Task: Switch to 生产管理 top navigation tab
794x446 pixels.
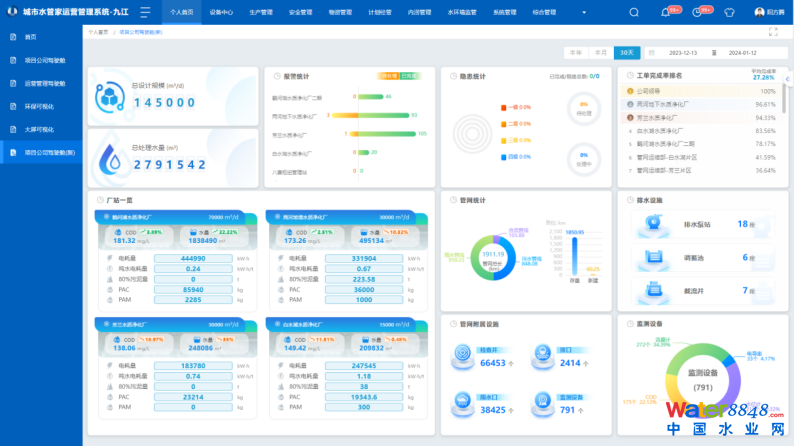Action: [x=260, y=13]
